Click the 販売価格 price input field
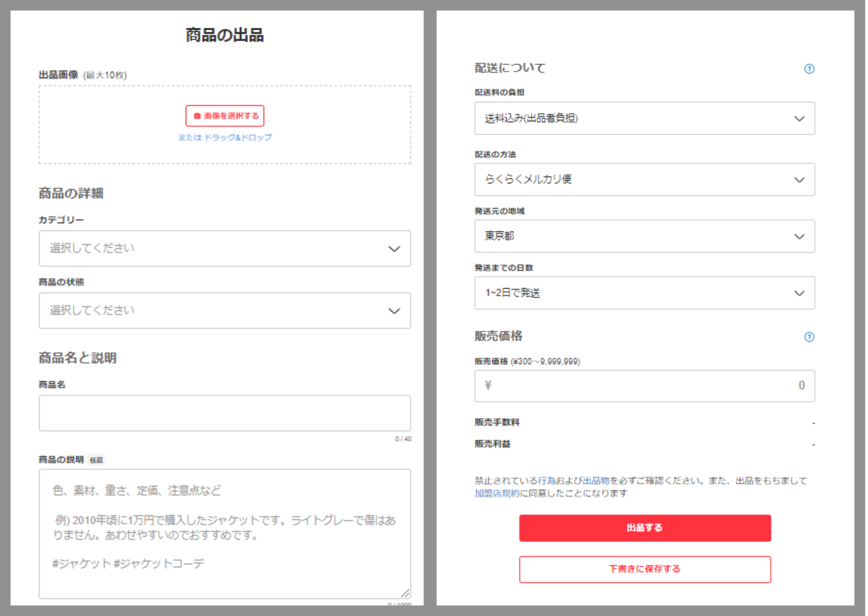868x616 pixels. click(644, 385)
